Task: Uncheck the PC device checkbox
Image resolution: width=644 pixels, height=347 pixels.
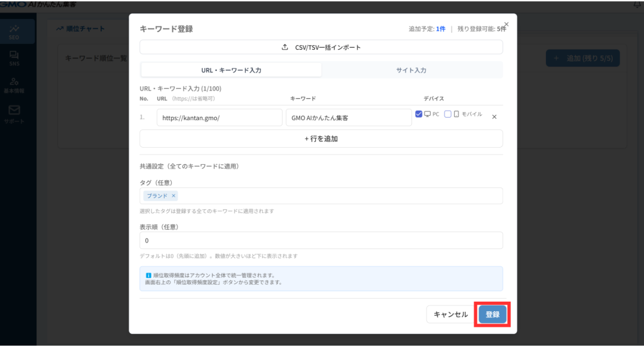Action: (x=419, y=114)
